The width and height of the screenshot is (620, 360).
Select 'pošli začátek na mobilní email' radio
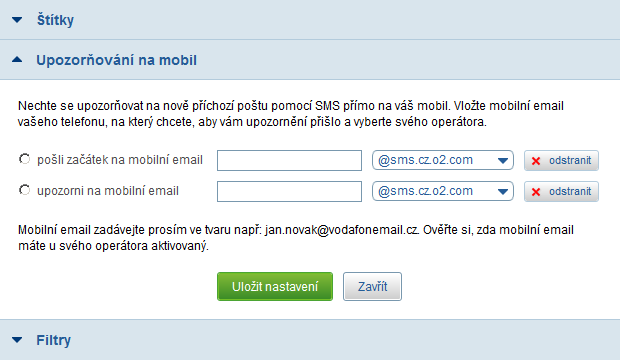coord(25,159)
